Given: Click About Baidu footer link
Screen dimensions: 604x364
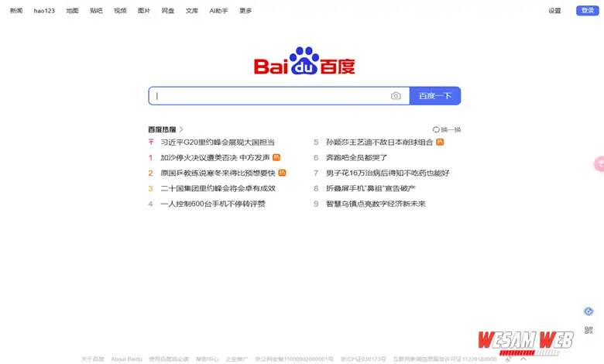Looking at the screenshot, I should coord(126,359).
